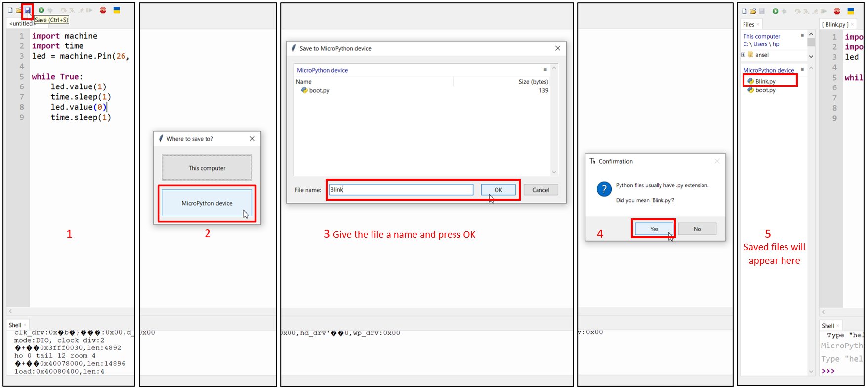Click grayed Save icon in fifth panel
Viewport: 868px width, 389px height.
[x=762, y=11]
